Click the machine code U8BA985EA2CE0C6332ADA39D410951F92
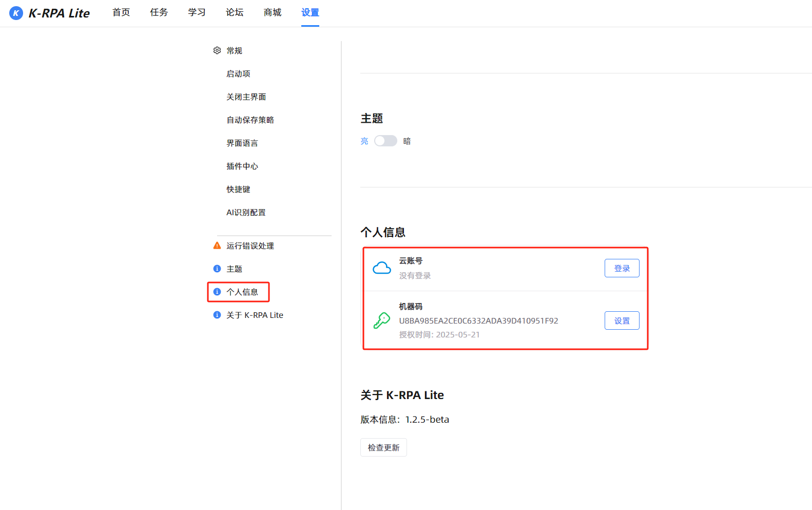The image size is (812, 510). pyautogui.click(x=479, y=320)
